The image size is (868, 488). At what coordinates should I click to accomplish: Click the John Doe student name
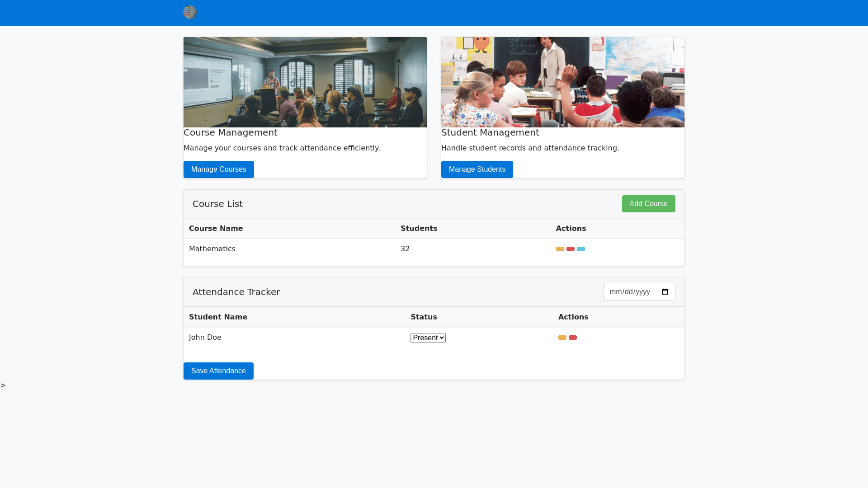coord(205,338)
